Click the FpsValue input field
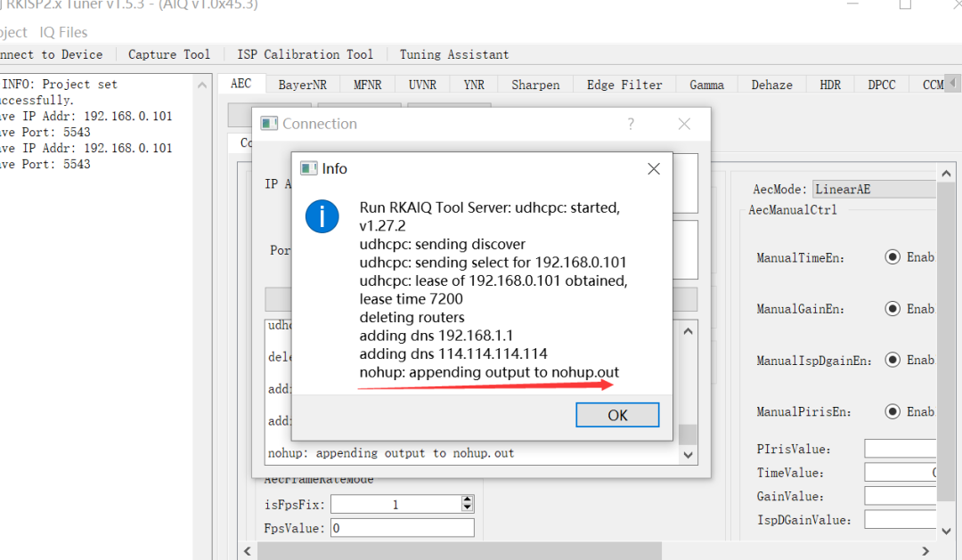The height and width of the screenshot is (560, 962). 402,528
